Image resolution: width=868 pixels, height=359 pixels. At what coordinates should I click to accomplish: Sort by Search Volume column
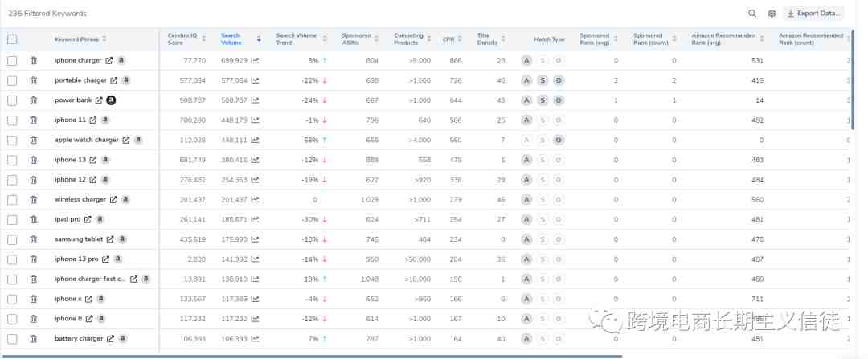[259, 39]
